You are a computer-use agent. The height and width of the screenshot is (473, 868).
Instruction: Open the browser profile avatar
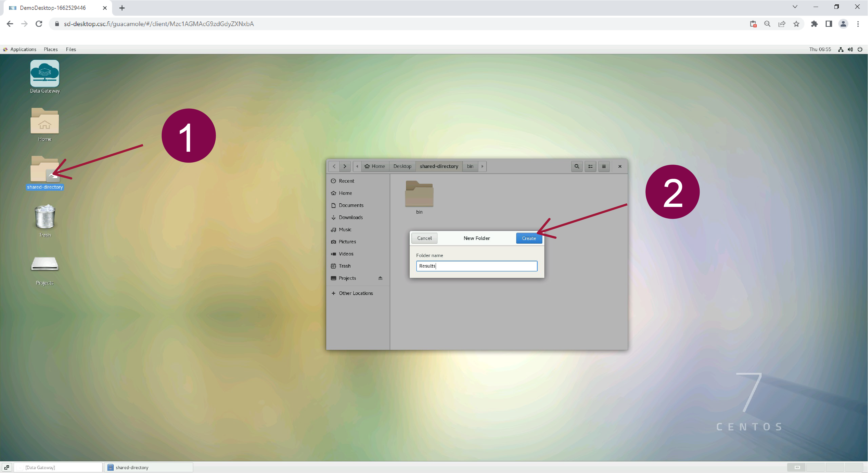point(843,24)
